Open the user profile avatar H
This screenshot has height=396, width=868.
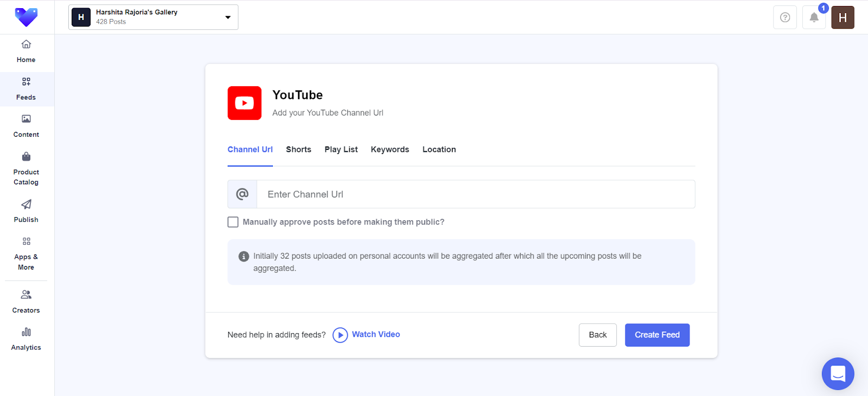click(x=843, y=17)
